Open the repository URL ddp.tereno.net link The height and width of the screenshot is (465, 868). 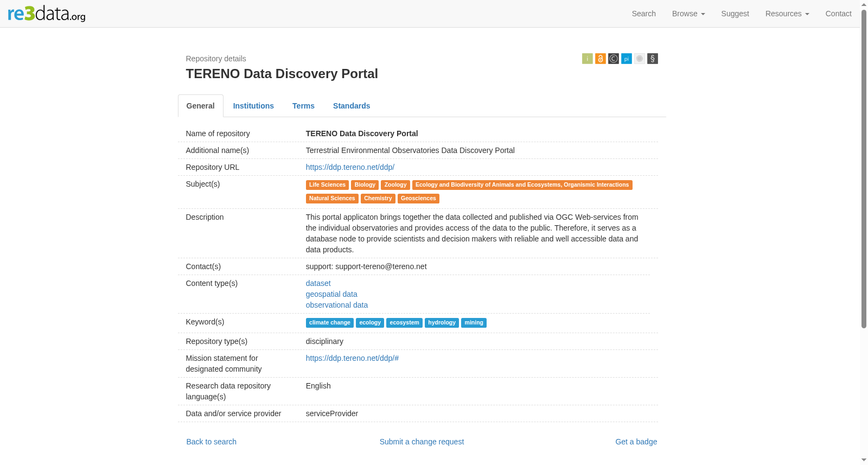pos(350,167)
